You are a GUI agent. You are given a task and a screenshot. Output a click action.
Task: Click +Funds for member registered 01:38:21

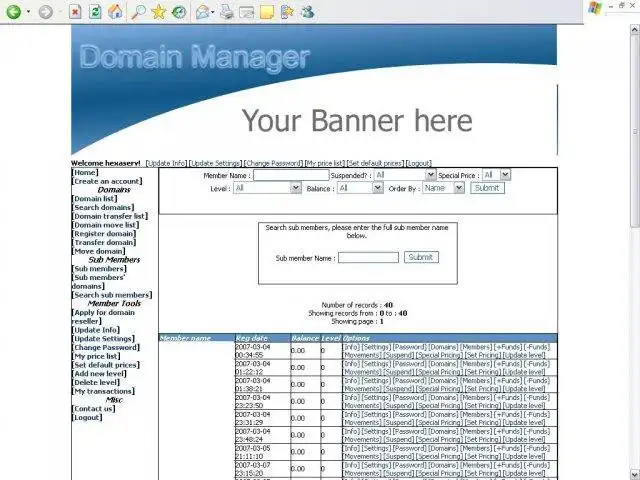[x=508, y=381]
